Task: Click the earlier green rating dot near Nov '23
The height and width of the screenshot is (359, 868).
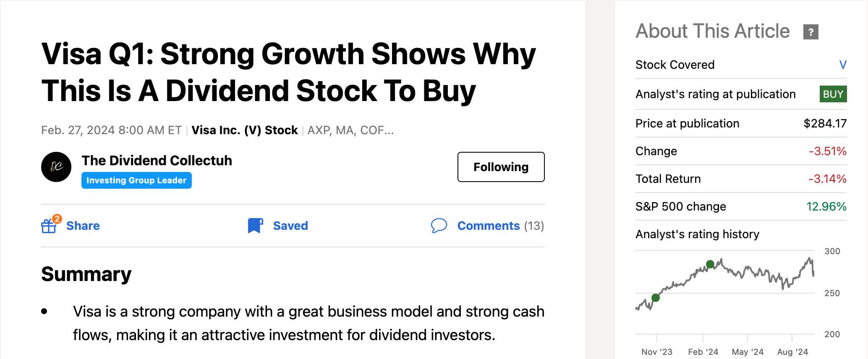Action: coord(656,298)
